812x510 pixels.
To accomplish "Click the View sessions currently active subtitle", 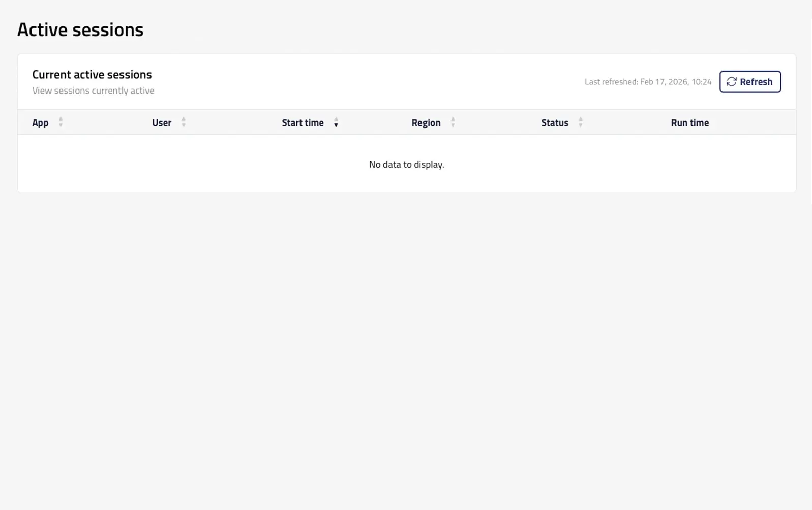I will tap(93, 91).
